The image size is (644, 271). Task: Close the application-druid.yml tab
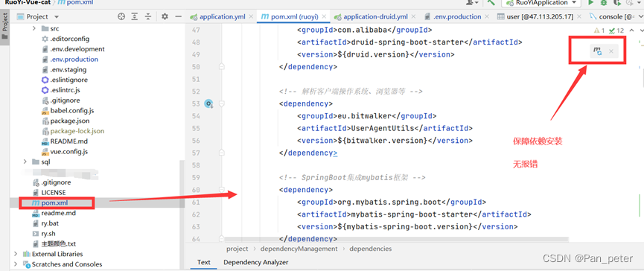coord(413,17)
